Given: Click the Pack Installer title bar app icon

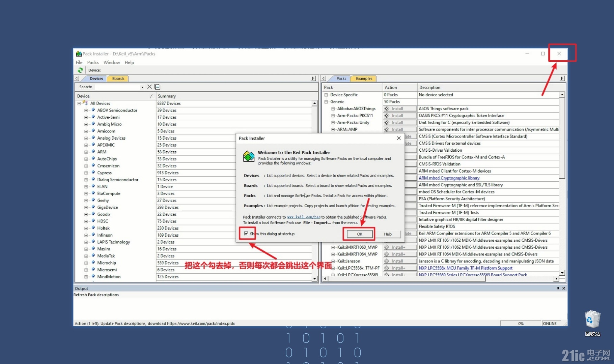Looking at the screenshot, I should 79,54.
